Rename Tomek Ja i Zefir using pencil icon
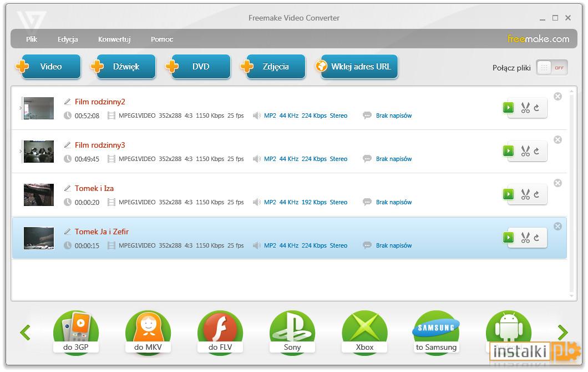This screenshot has width=588, height=372. [68, 231]
